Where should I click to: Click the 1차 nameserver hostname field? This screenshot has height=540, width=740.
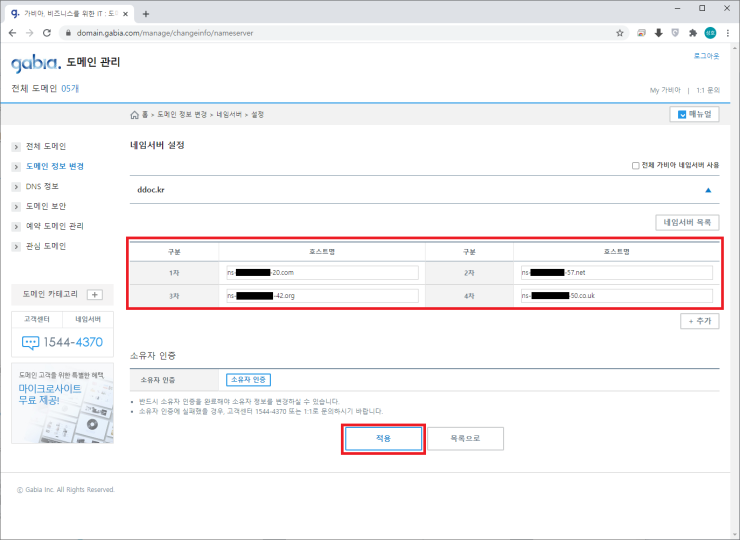click(322, 272)
